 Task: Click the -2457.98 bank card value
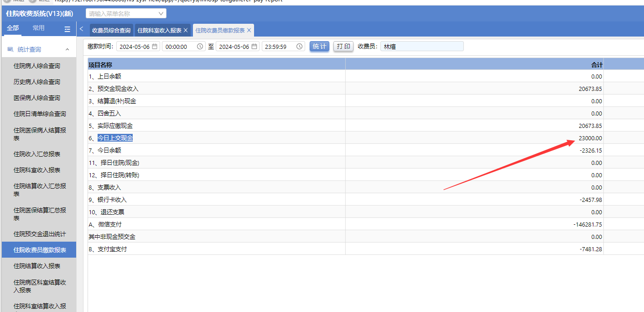pyautogui.click(x=591, y=200)
